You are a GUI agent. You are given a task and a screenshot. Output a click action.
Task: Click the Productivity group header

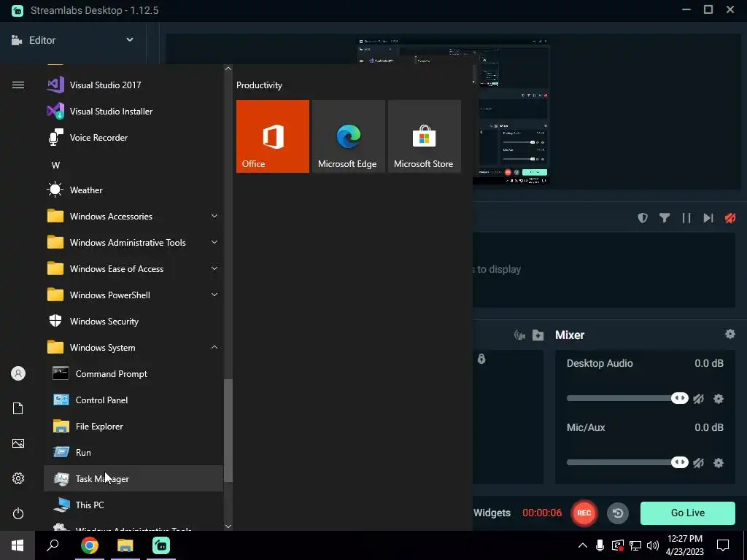(259, 85)
